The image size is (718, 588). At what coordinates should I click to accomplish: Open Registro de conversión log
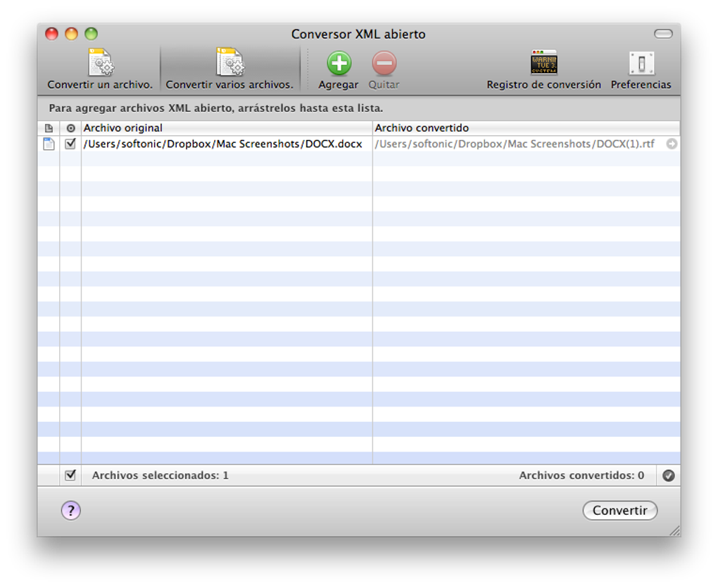tap(543, 70)
